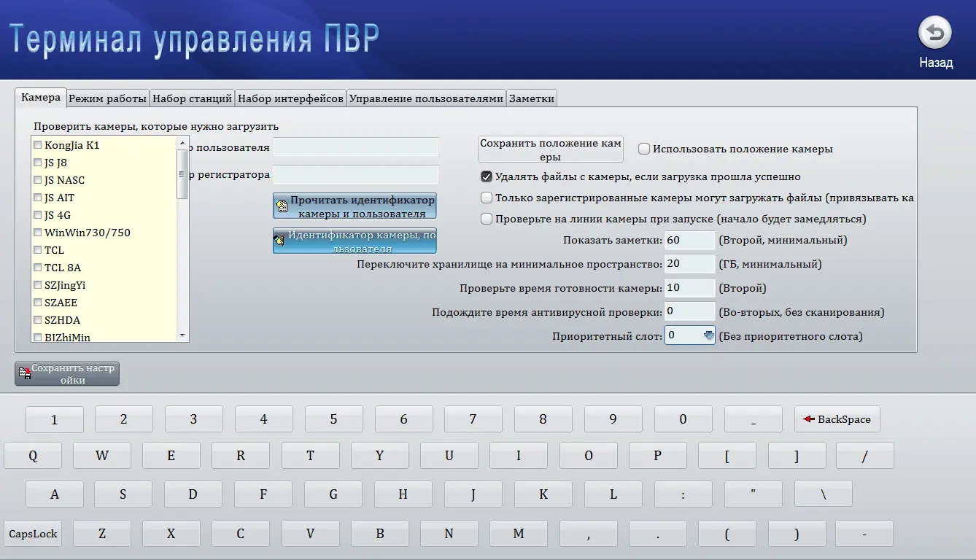Viewport: 976px width, 560px height.
Task: Open the Приоритетный слот dropdown
Action: click(x=708, y=335)
